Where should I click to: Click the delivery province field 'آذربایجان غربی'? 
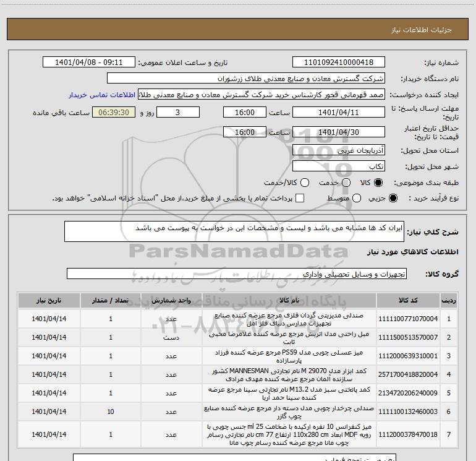pos(339,150)
